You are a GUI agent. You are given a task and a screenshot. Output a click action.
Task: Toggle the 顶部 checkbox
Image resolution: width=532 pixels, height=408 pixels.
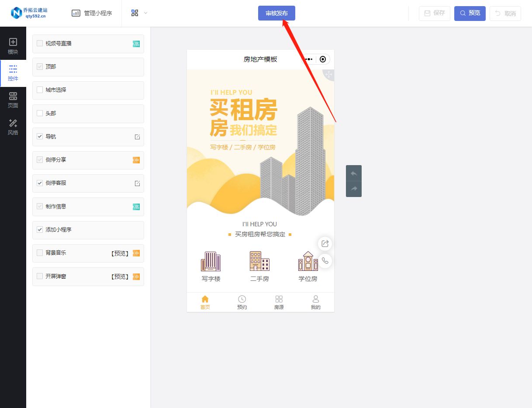click(x=40, y=66)
